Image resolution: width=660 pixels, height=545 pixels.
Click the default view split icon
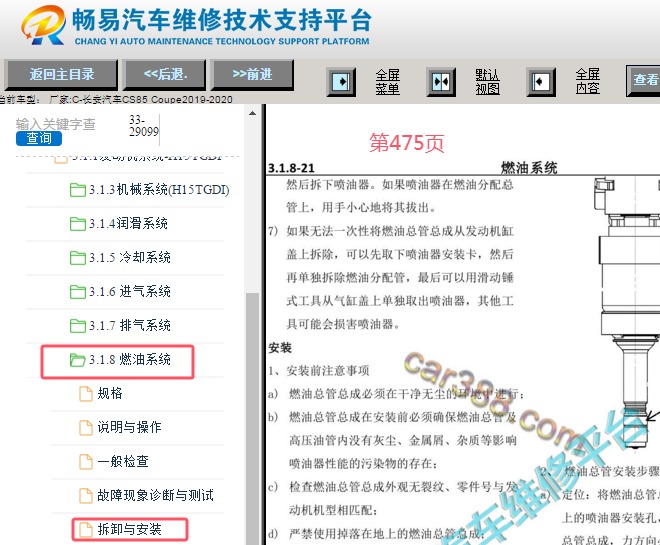441,82
